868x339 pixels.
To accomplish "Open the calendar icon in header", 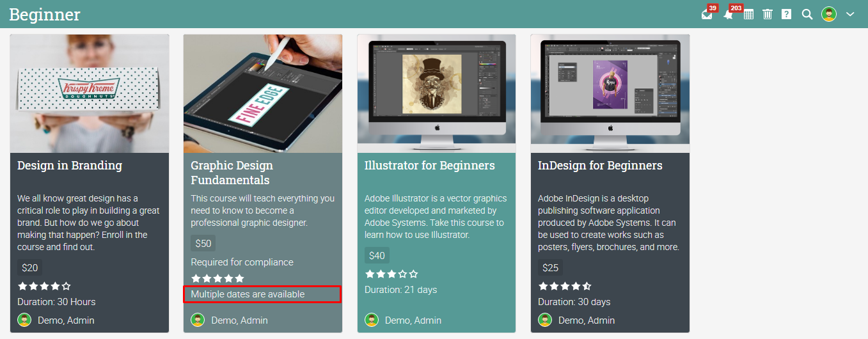I will 748,14.
